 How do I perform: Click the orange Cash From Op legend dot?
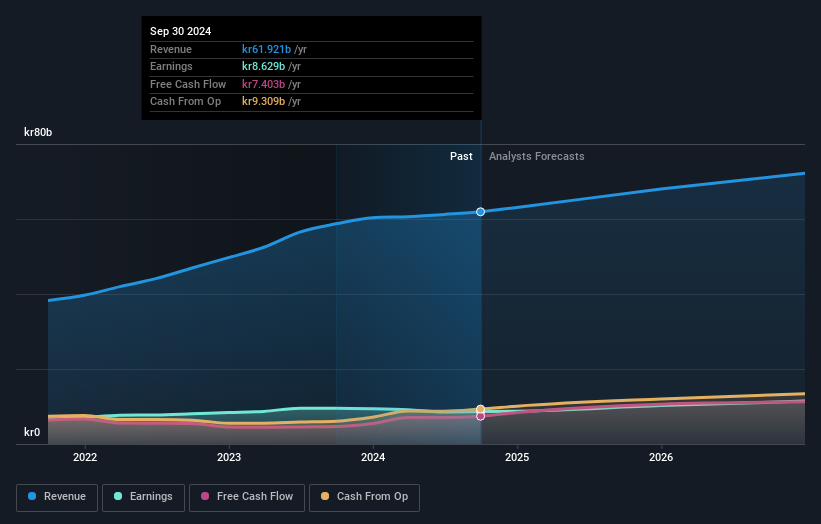(x=325, y=496)
